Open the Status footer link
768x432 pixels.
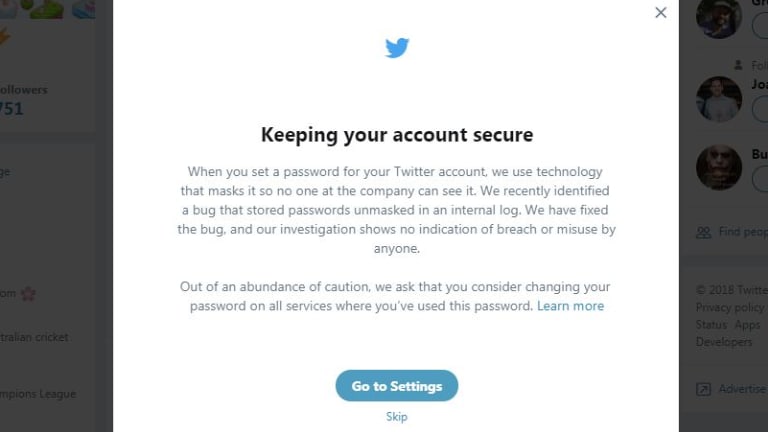tap(711, 325)
